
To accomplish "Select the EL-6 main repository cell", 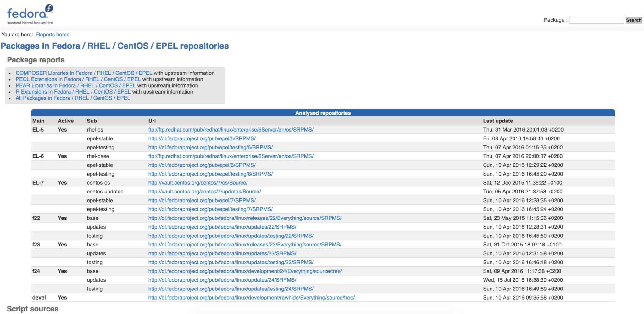I will (x=38, y=156).
